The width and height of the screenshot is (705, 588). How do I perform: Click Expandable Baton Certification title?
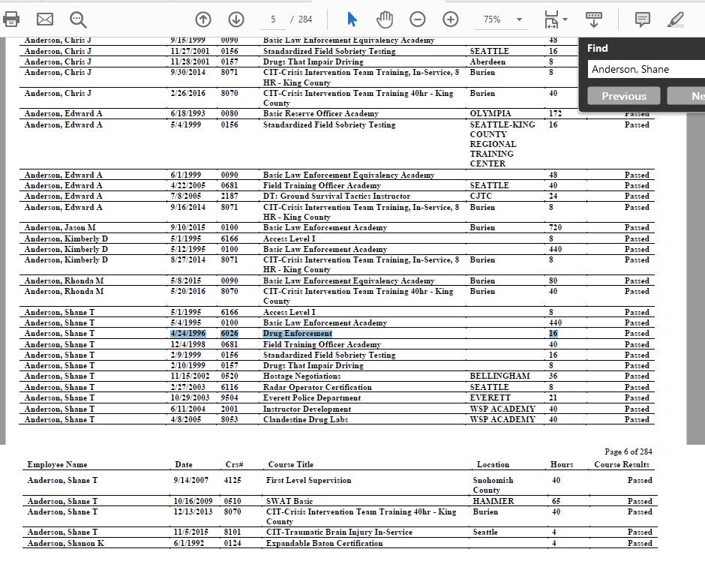tap(324, 543)
